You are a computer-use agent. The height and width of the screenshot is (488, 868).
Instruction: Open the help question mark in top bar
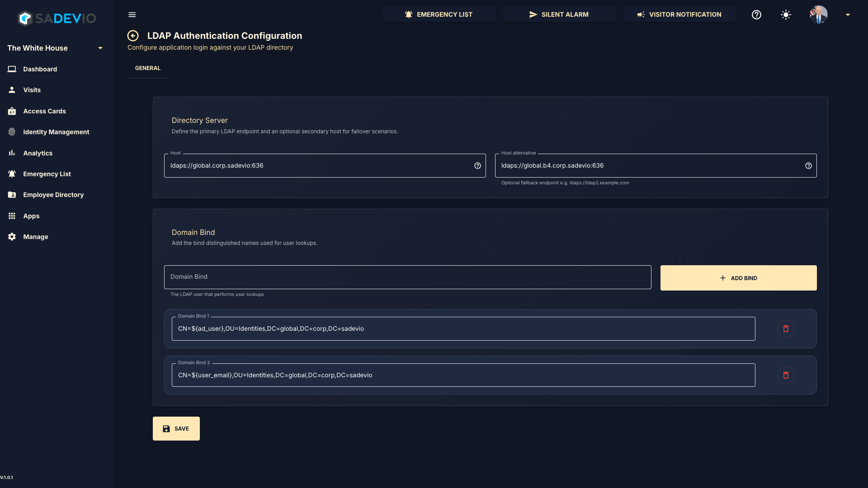coord(756,14)
